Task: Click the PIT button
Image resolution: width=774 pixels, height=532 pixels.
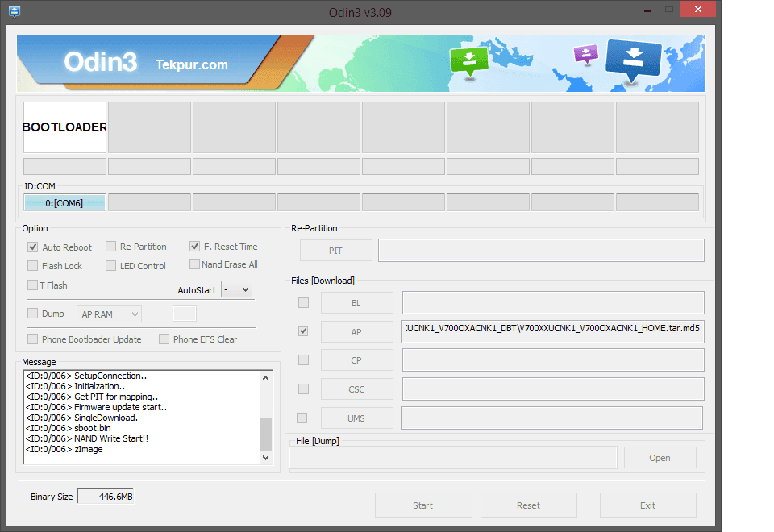Action: point(335,250)
